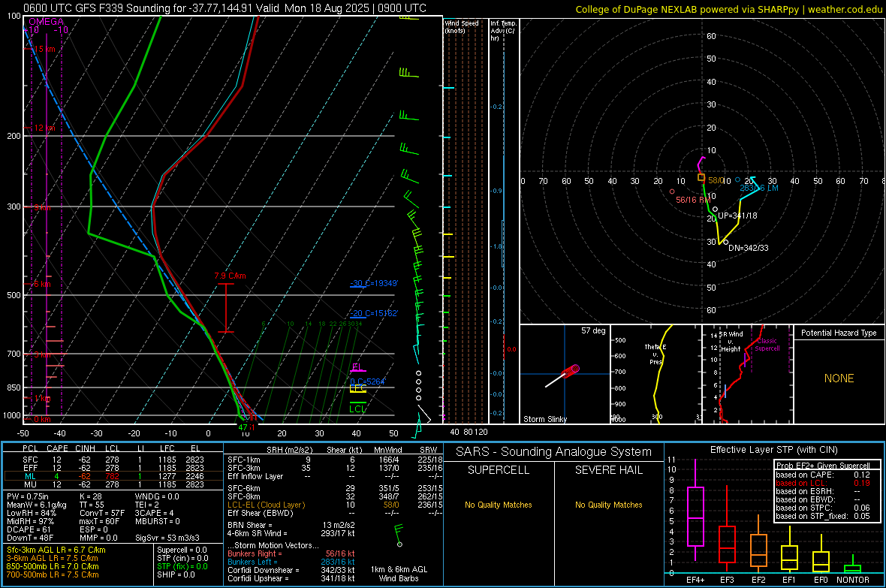Click the Supercell = 0.0 composite value

pos(182,550)
